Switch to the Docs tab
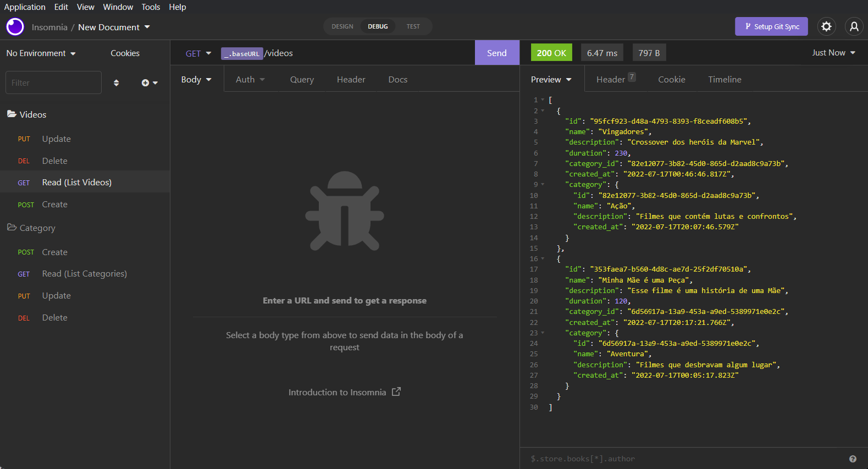868x469 pixels. point(397,80)
